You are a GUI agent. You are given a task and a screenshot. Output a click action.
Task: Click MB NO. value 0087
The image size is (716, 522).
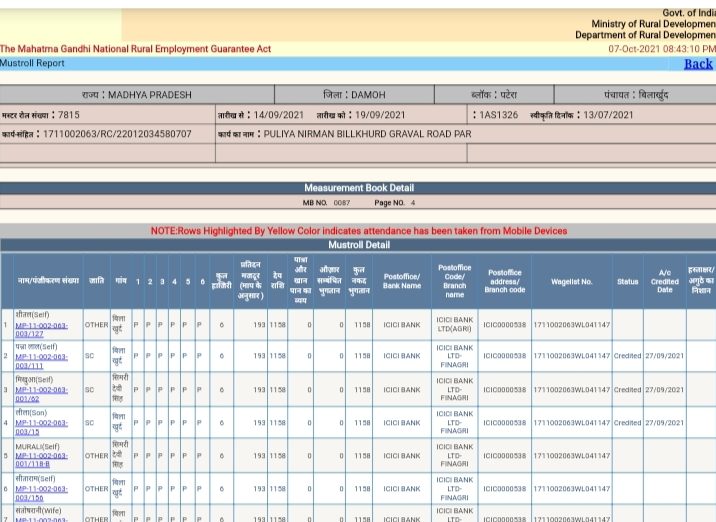(x=342, y=203)
